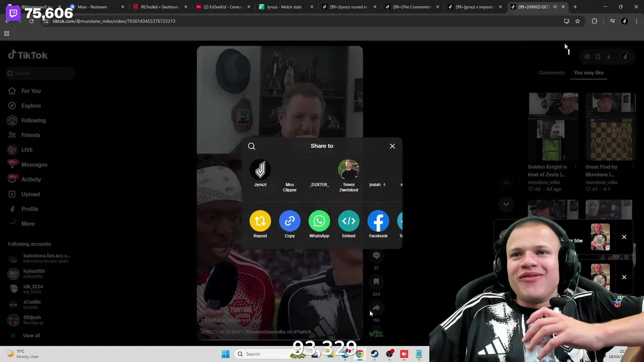Viewport: 644px width, 362px height.
Task: Open profile avatar in TikTok header
Action: tap(625, 57)
